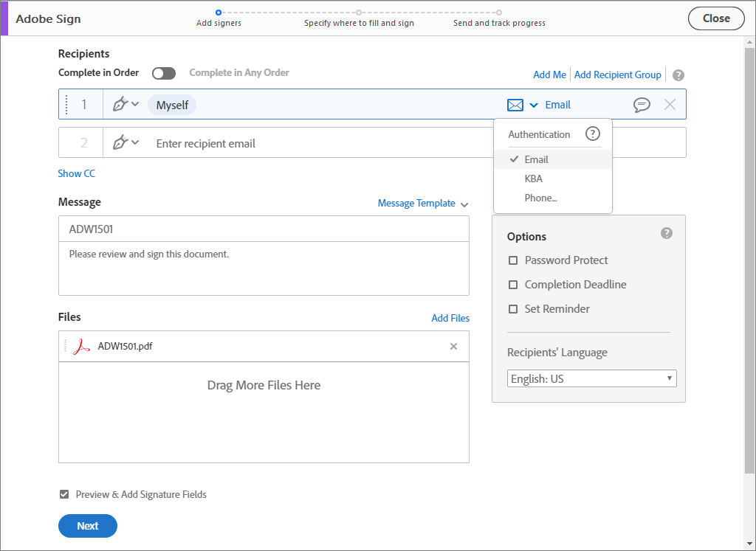The height and width of the screenshot is (551, 756).
Task: Remove ADW1501.pdf from the files list
Action: coord(453,347)
